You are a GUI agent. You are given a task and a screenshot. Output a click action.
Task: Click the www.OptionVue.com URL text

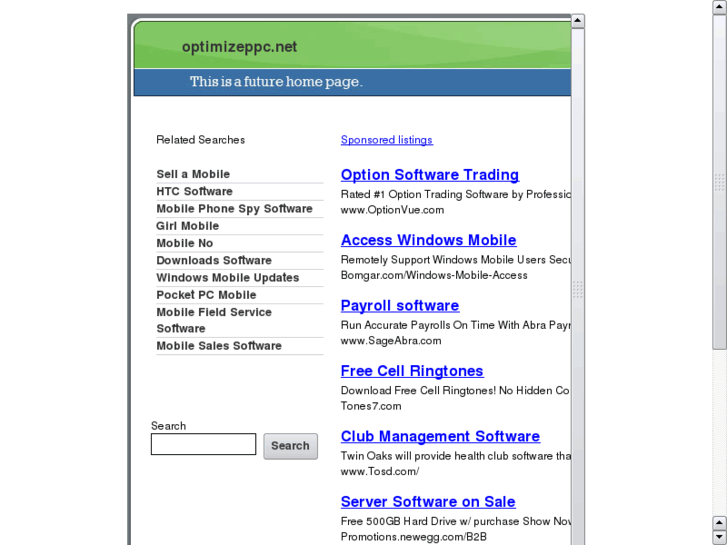point(392,210)
